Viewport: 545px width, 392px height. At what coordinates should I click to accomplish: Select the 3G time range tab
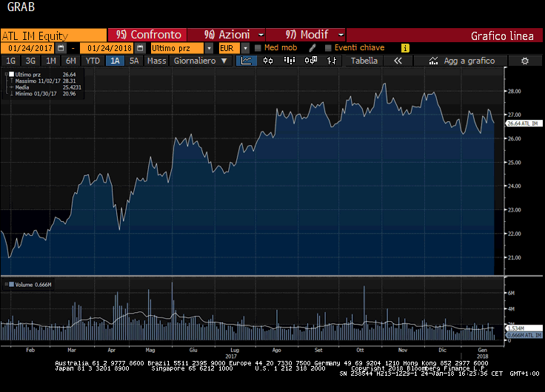(x=30, y=61)
